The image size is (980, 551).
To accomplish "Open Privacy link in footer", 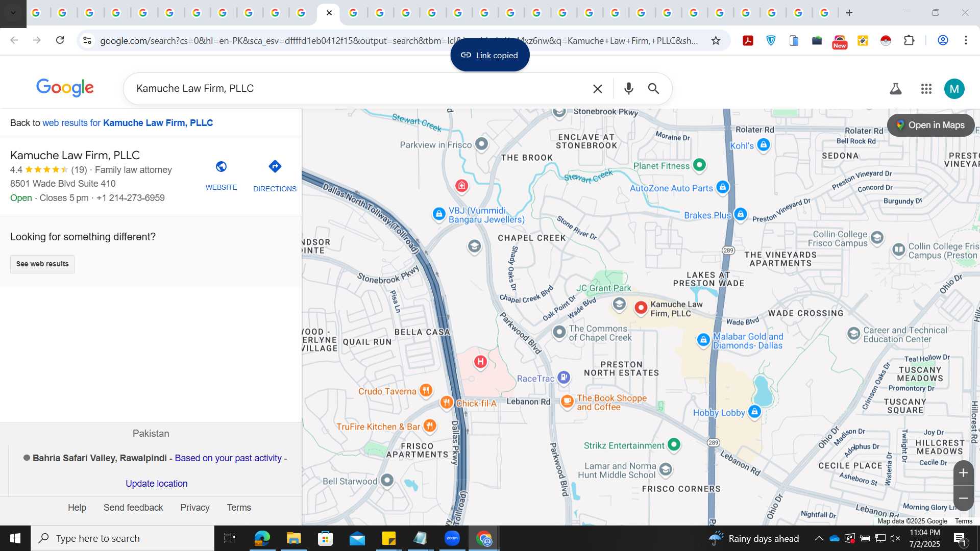I will pos(194,508).
